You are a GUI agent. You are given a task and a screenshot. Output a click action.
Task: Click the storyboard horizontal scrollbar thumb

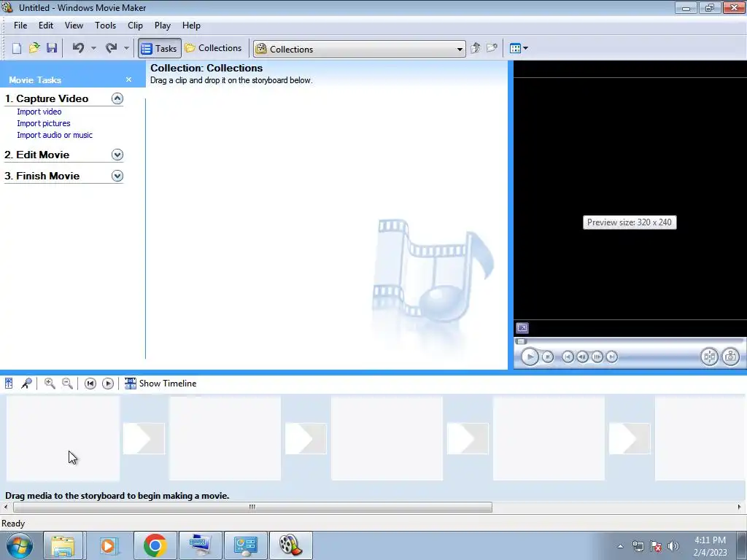(252, 507)
